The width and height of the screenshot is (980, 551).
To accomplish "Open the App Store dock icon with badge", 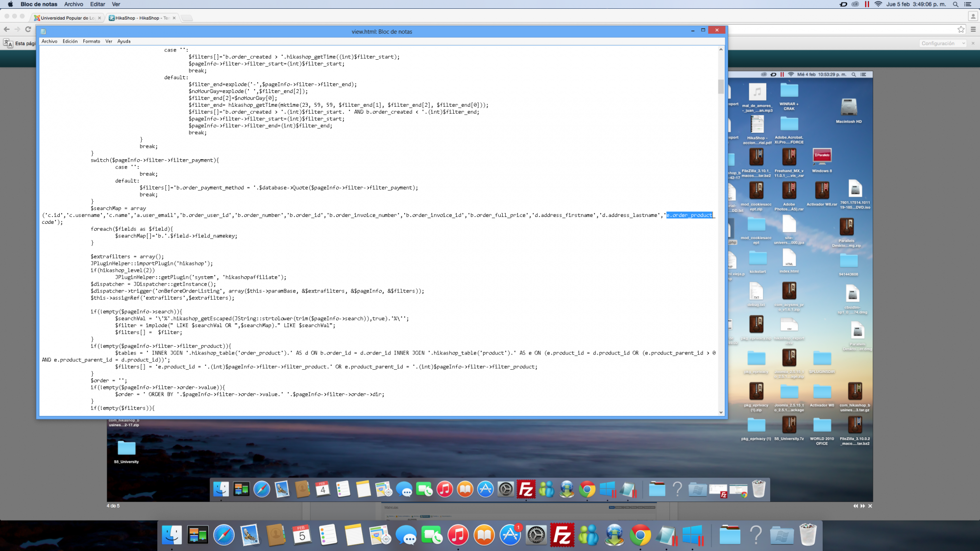I will click(x=510, y=535).
